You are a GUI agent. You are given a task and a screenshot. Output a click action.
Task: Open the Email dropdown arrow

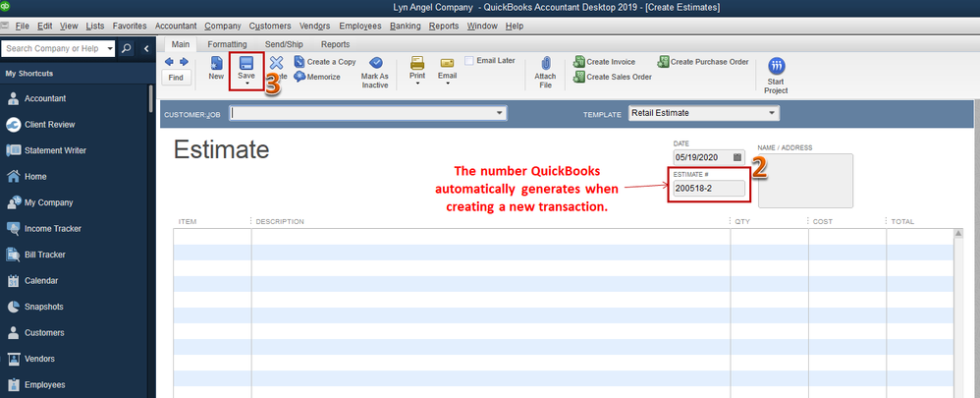[447, 84]
